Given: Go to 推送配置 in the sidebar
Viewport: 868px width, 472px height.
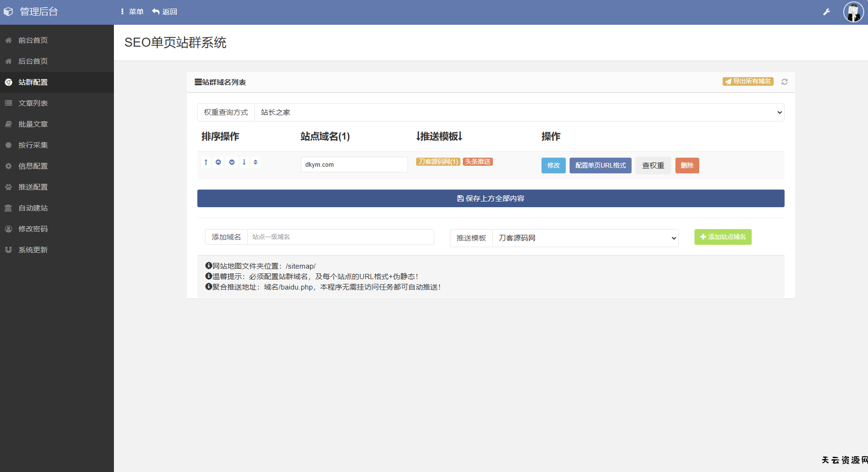Looking at the screenshot, I should (x=33, y=187).
